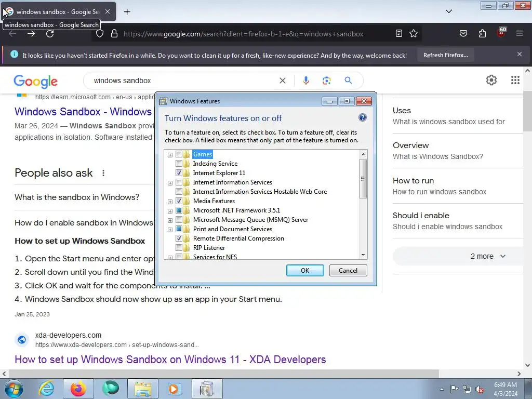Viewport: 532px width, 399px height.
Task: Open the Overview What is Windows Sandbox? topic
Action: 438,151
